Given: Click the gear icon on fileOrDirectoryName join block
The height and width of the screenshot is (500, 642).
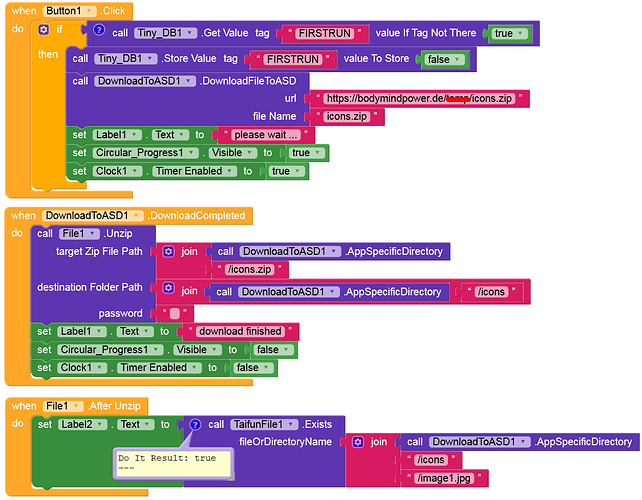Looking at the screenshot, I should coord(359,442).
